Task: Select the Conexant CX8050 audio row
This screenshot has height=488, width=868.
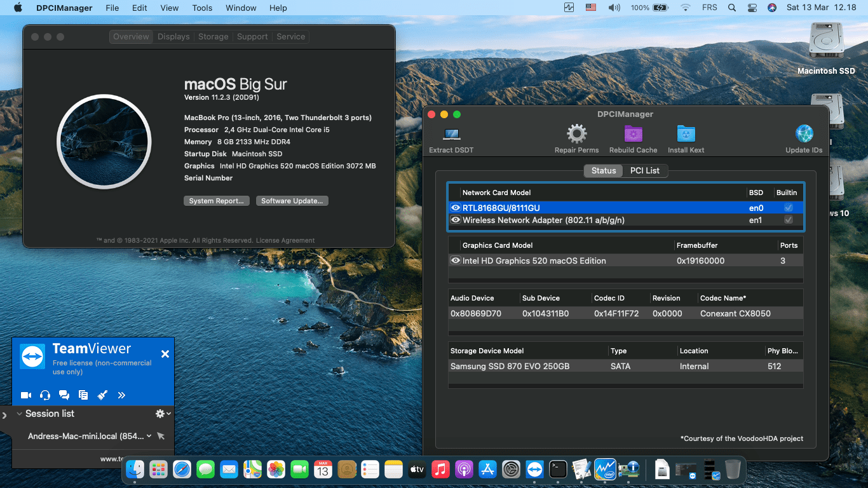Action: point(626,313)
